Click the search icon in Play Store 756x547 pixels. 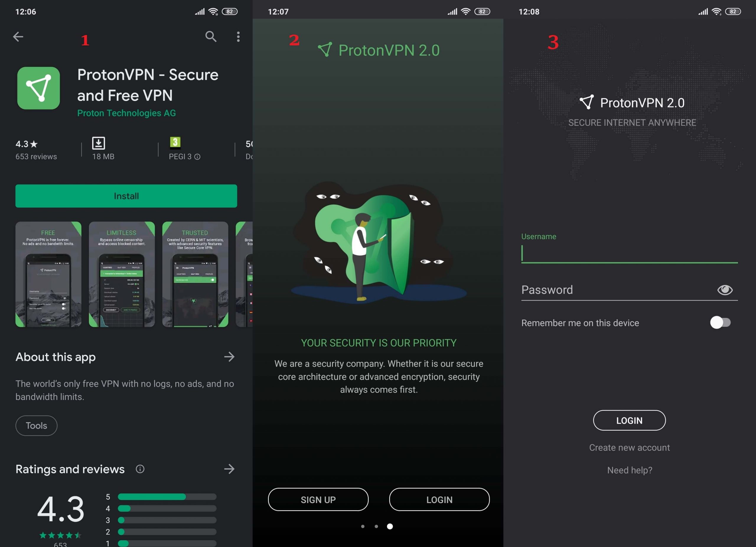pos(210,36)
